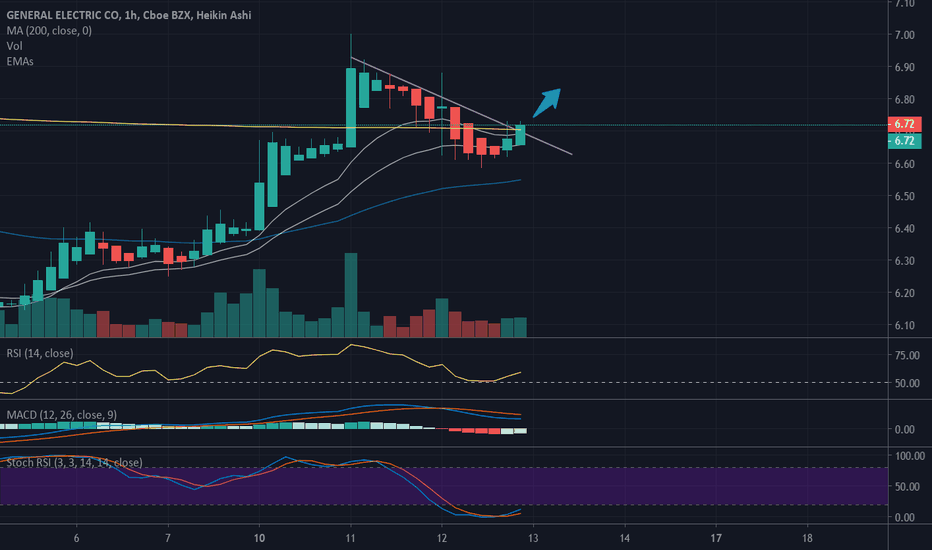932x550 pixels.
Task: Click the Stoch RSI 50.00 scale label
Action: (x=907, y=486)
